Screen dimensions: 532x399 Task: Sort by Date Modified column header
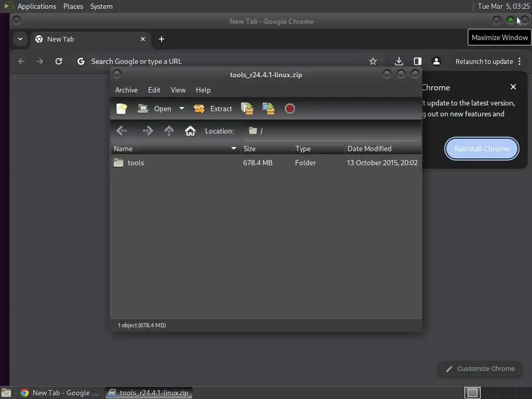(383, 149)
